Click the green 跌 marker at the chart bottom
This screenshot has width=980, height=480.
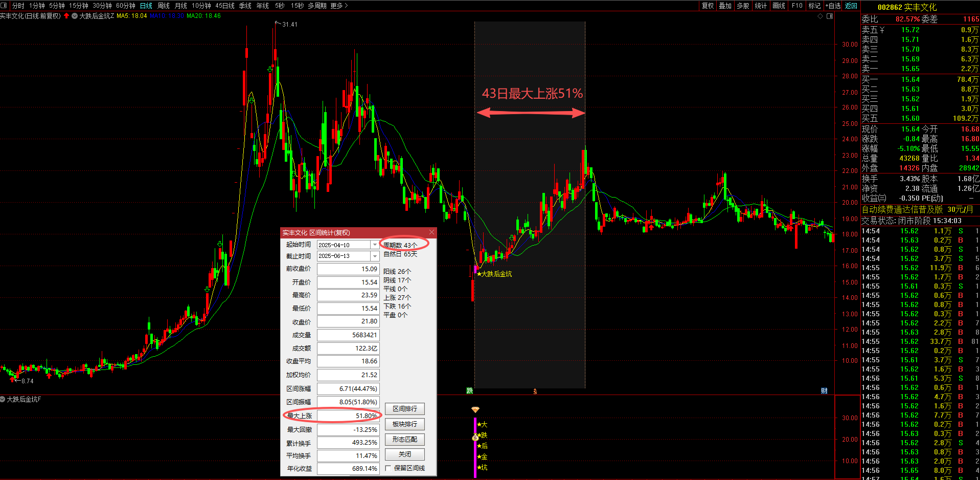pos(470,391)
